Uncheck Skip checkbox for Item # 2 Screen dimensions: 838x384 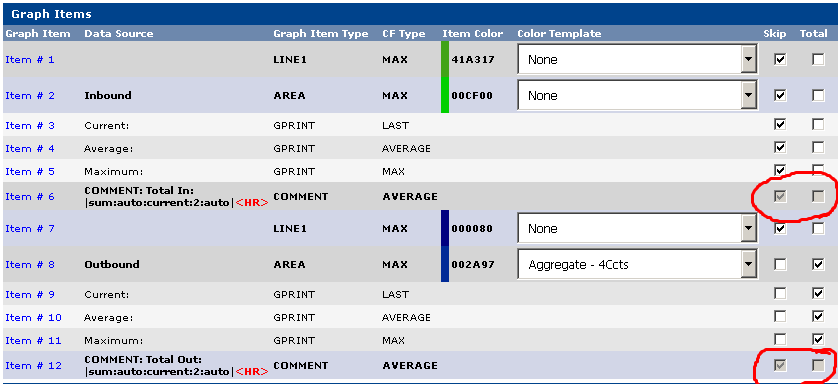pyautogui.click(x=780, y=96)
